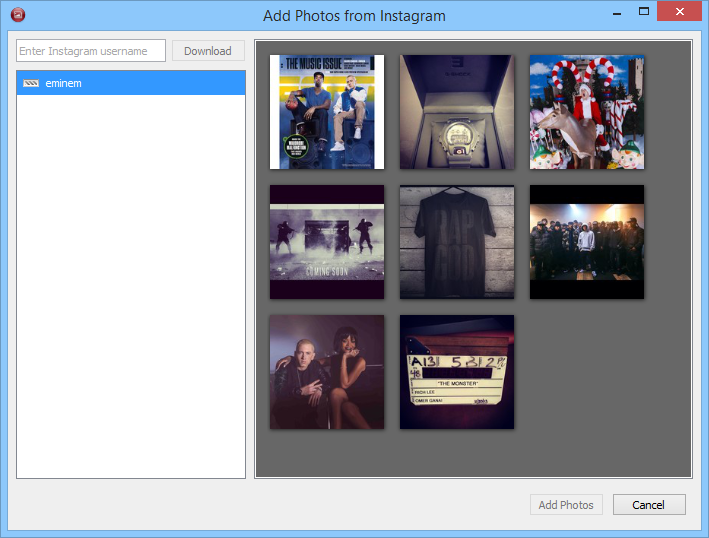The width and height of the screenshot is (709, 538).
Task: Click the Add Photos button
Action: point(566,505)
